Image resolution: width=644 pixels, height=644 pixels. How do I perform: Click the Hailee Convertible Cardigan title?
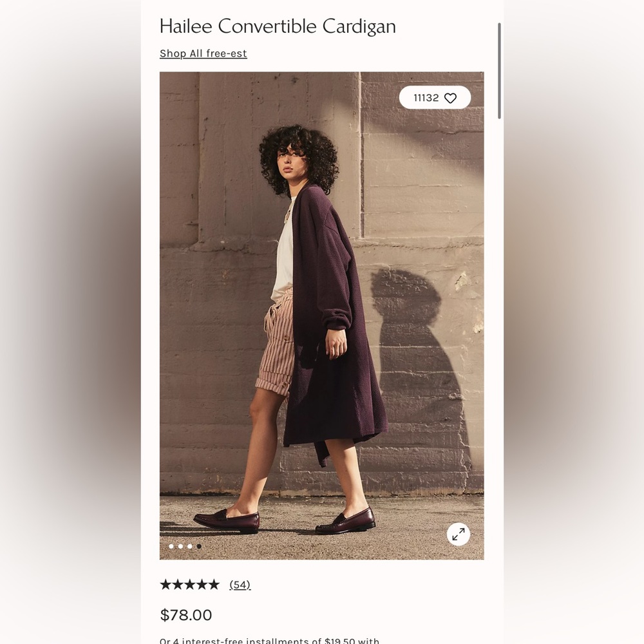tap(278, 26)
